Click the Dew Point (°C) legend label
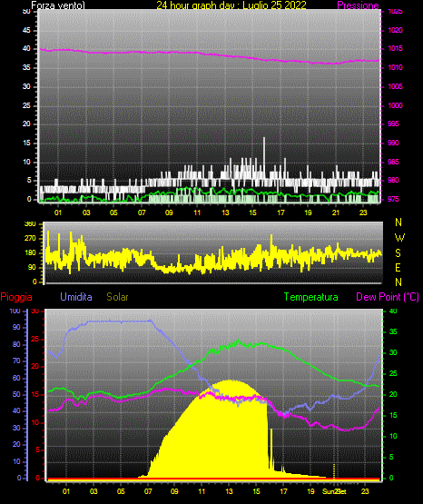 [x=388, y=297]
